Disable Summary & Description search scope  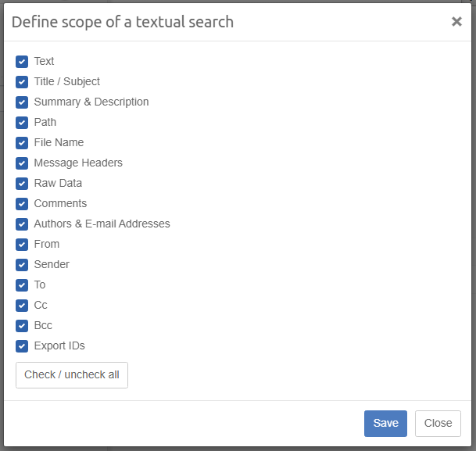click(22, 102)
